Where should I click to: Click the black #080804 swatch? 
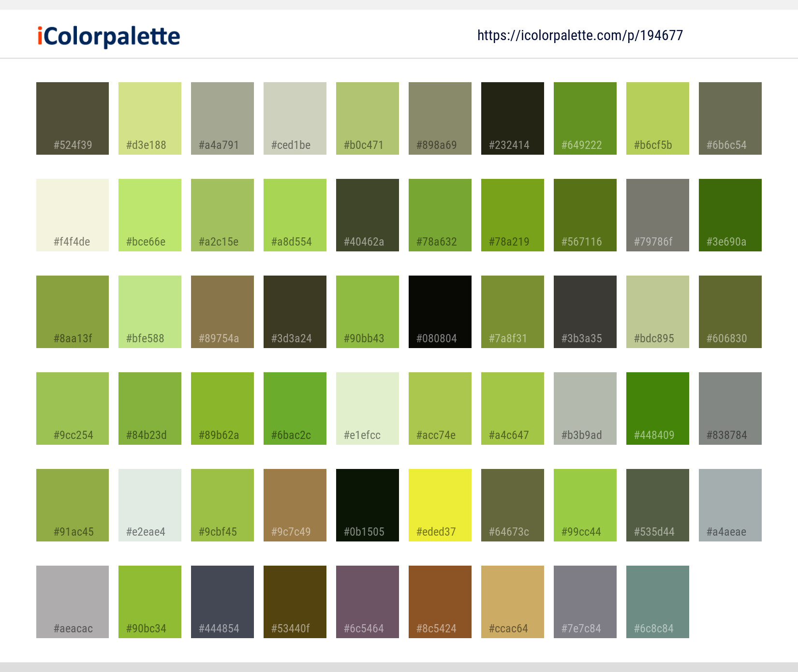point(440,312)
